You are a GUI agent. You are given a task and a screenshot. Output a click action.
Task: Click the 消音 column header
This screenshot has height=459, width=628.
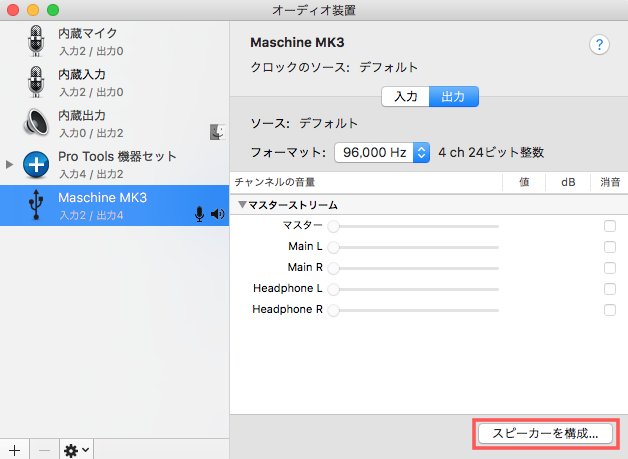coord(610,182)
